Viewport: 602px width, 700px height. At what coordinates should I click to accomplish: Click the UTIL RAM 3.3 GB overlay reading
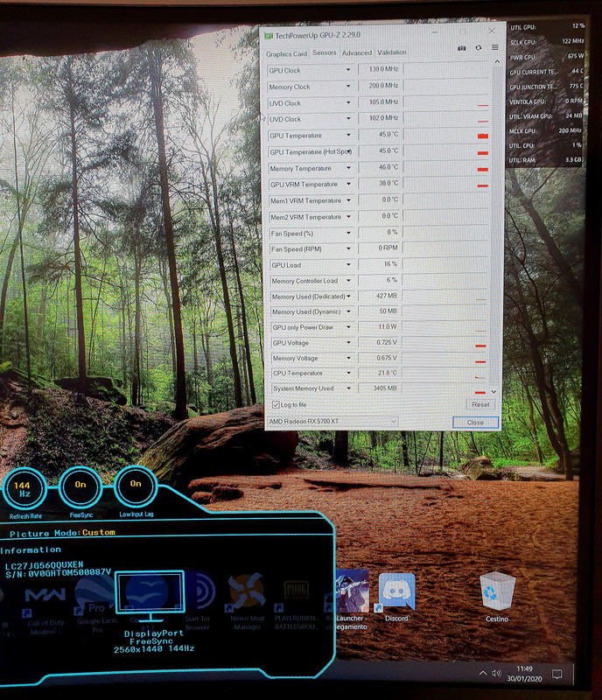545,160
